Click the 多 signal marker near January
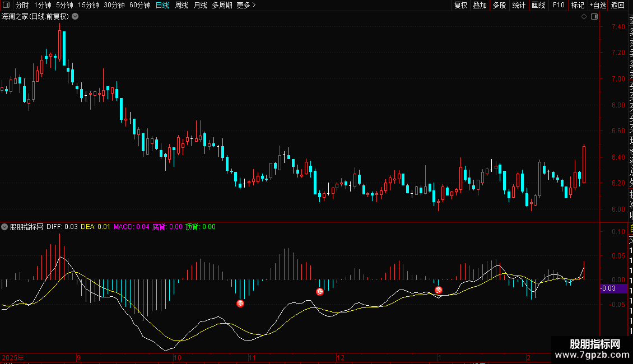Image resolution: width=633 pixels, height=364 pixels. (439, 290)
